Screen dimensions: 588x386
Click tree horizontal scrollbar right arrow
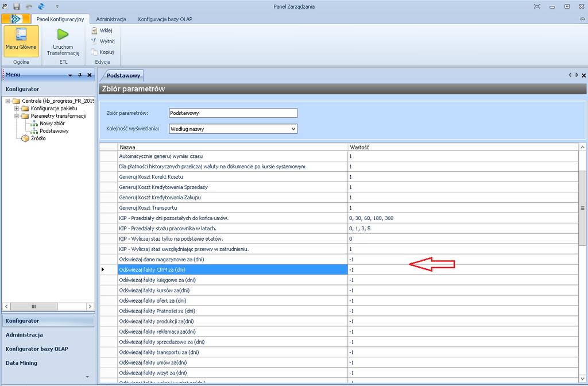pos(90,307)
